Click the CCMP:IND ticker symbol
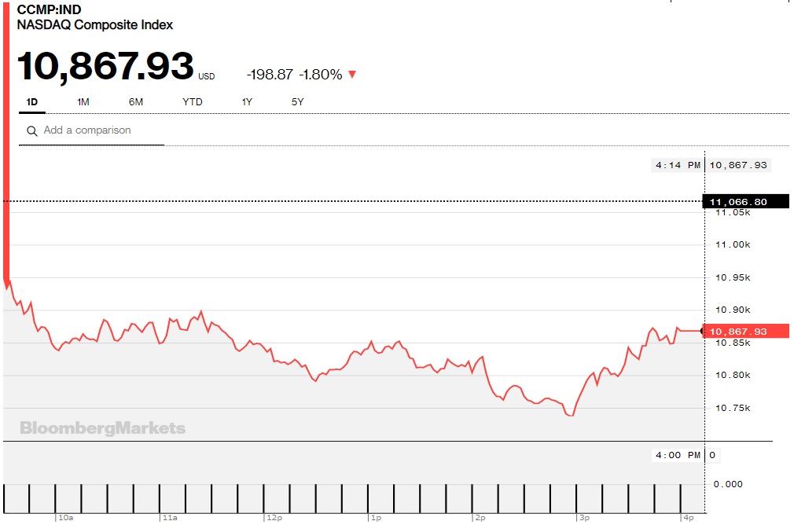This screenshot has width=794, height=532. pos(50,10)
